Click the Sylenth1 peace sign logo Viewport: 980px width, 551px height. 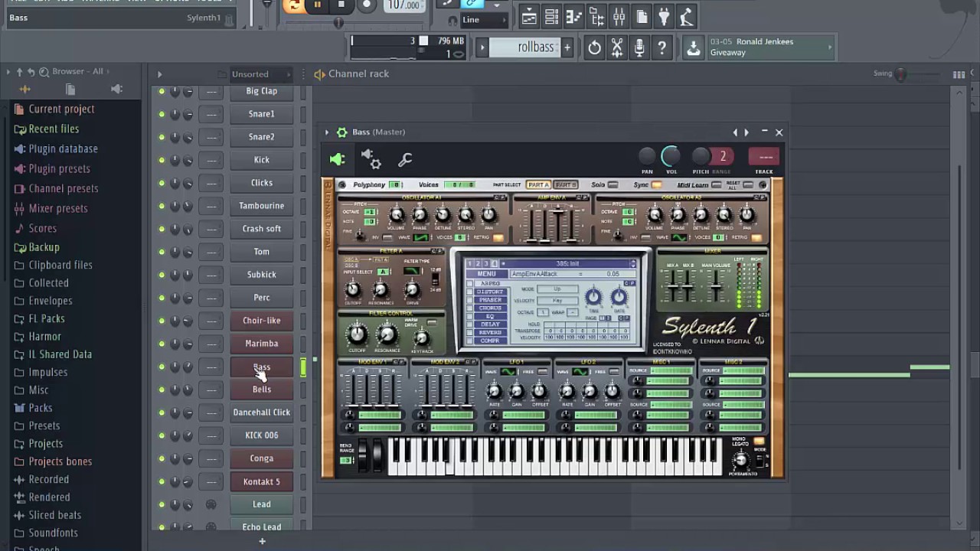tap(759, 341)
